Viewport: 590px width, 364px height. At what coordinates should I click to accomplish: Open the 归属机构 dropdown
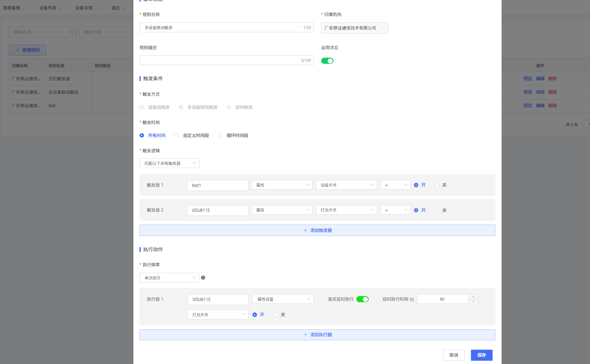(354, 28)
